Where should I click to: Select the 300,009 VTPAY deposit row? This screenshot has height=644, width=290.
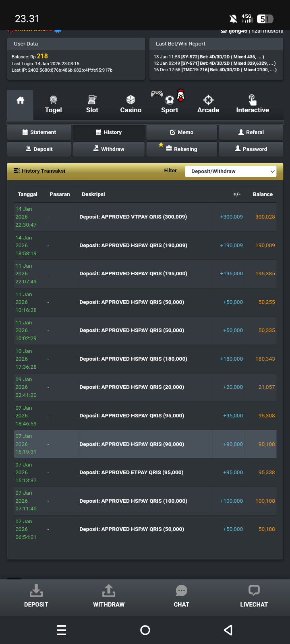(145, 217)
